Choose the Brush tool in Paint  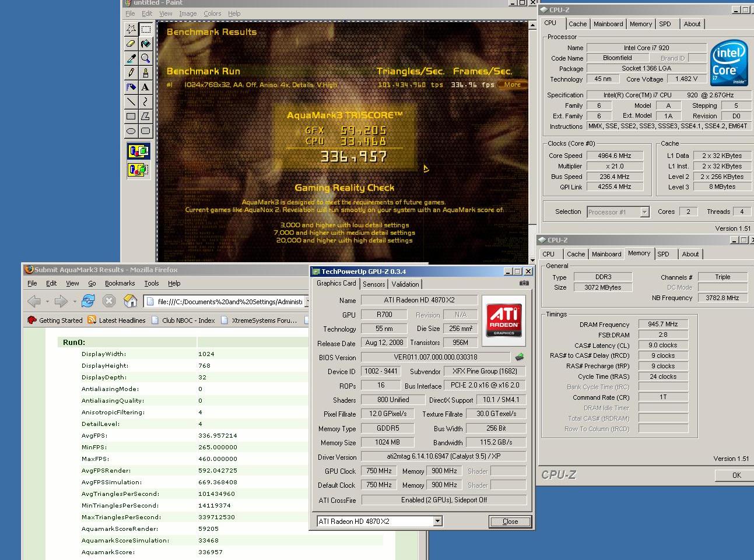[145, 72]
